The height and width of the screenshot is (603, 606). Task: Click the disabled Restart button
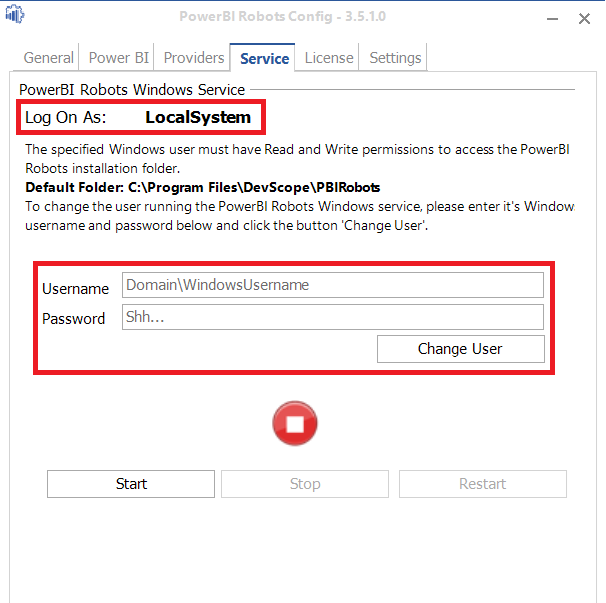(x=482, y=484)
